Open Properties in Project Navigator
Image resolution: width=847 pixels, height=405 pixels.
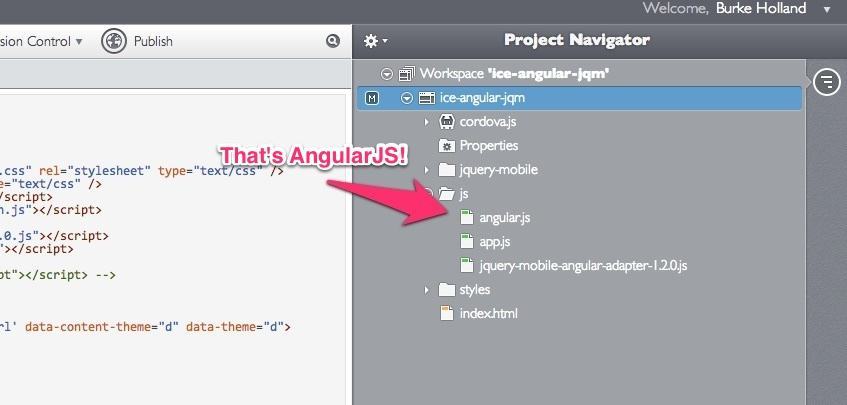pos(489,146)
